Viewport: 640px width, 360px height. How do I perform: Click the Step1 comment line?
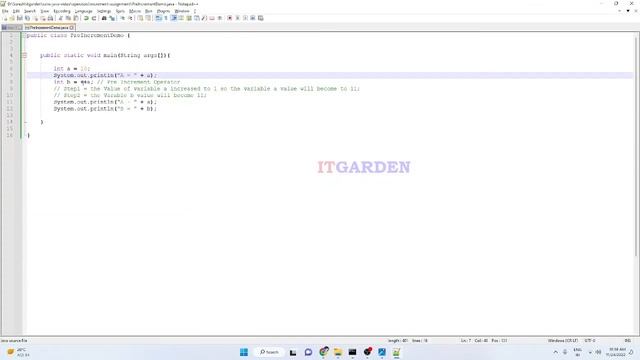(207, 89)
